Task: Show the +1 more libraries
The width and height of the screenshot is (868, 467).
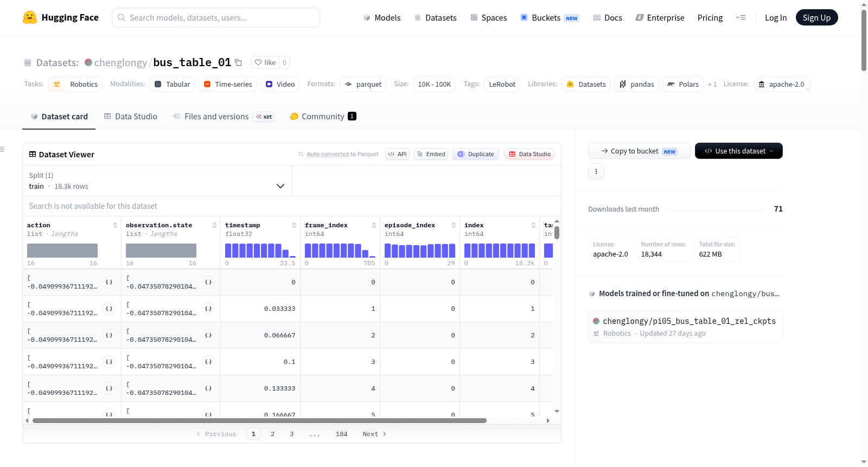Action: click(712, 84)
